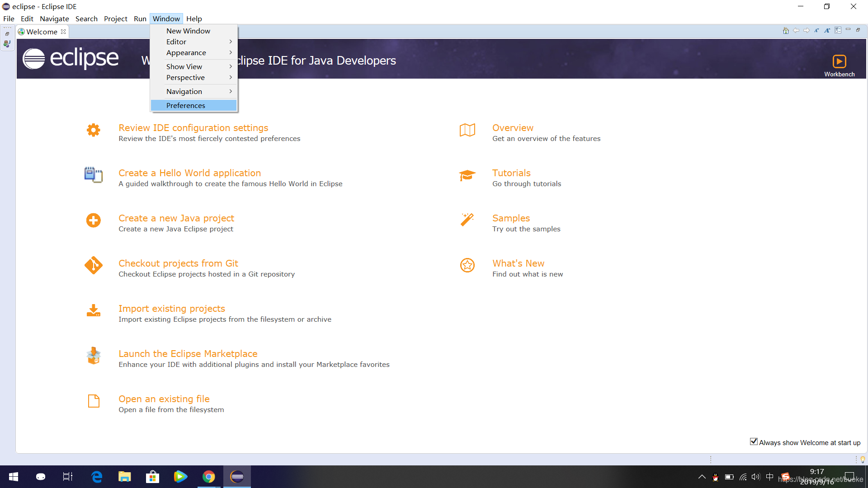
Task: Expand the Editor submenu
Action: pyautogui.click(x=194, y=42)
